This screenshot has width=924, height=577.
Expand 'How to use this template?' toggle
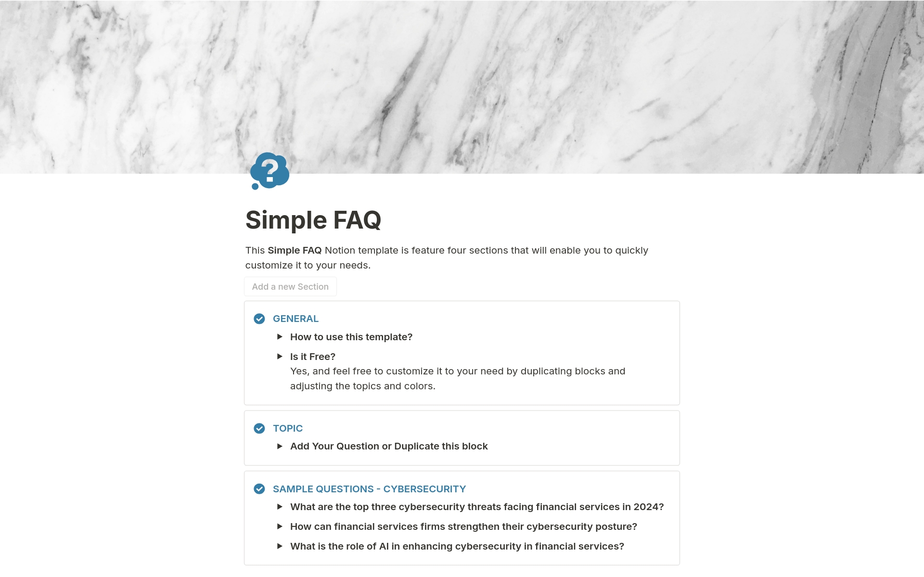[281, 337]
